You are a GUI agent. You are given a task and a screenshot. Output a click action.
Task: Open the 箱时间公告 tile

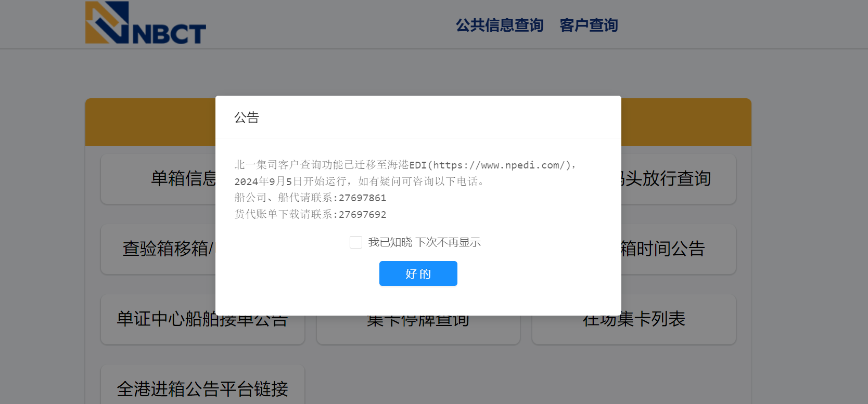(676, 249)
